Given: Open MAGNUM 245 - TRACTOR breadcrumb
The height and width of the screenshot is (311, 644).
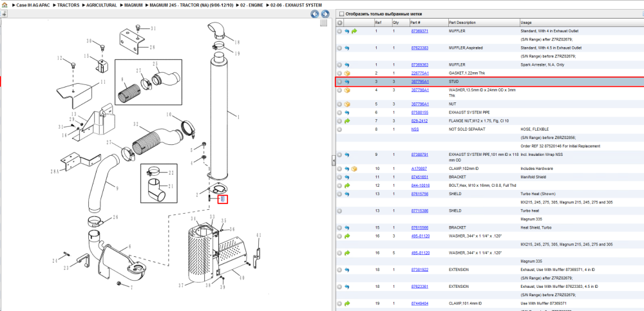Looking at the screenshot, I should click(x=192, y=5).
